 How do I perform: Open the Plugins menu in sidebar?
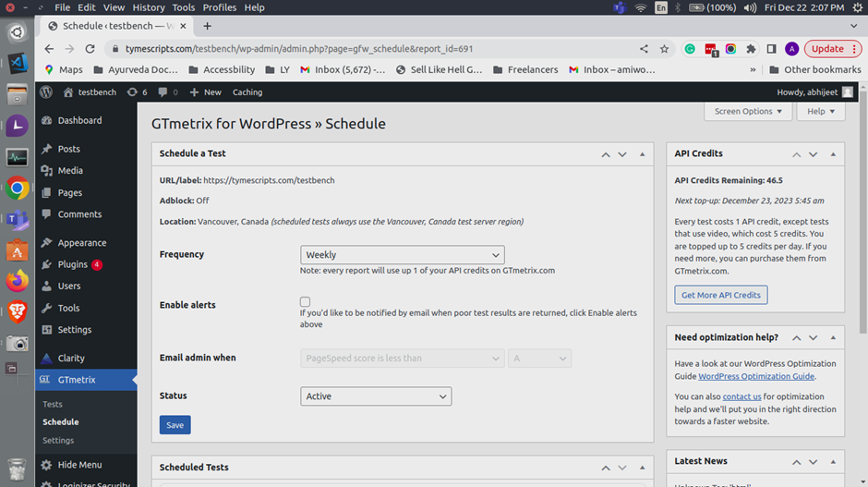[72, 264]
